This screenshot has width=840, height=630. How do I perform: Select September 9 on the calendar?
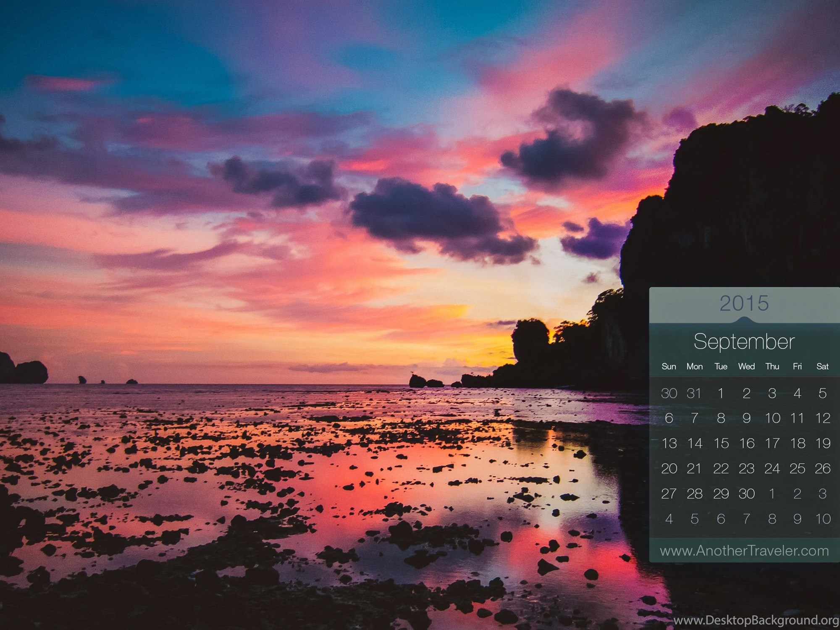pos(746,418)
